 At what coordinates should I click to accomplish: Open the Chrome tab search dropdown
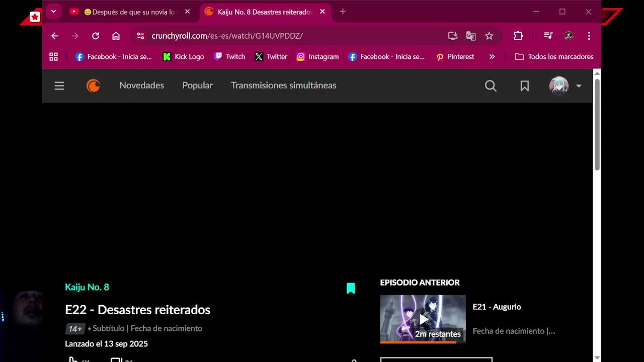[53, 12]
